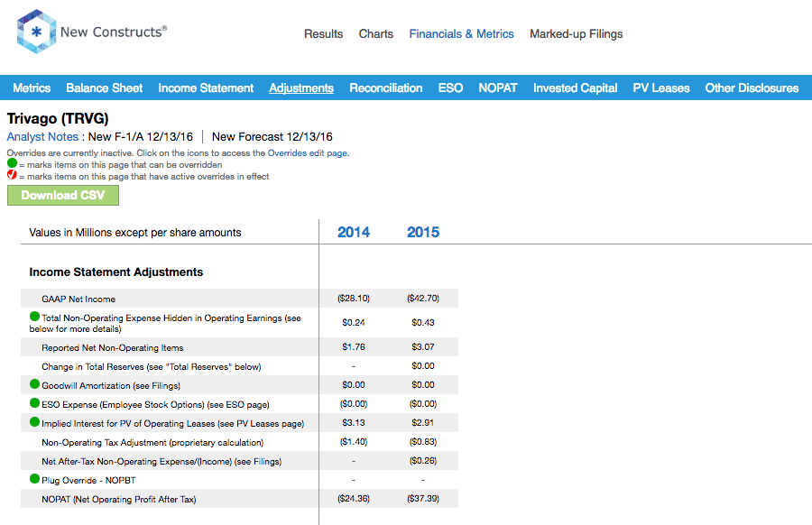
Task: View the Other Disclosures tab
Action: coord(752,88)
